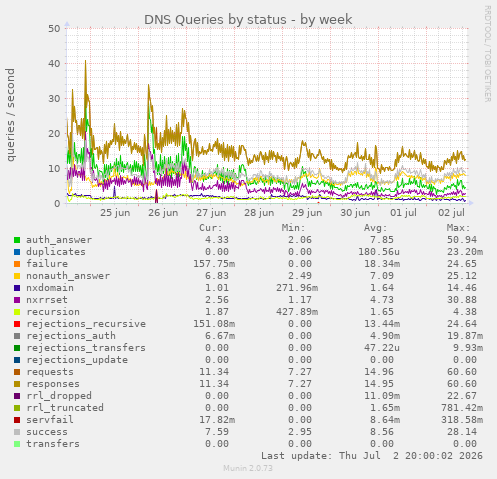Click the '27 jun' date label
The image size is (497, 479).
211,213
